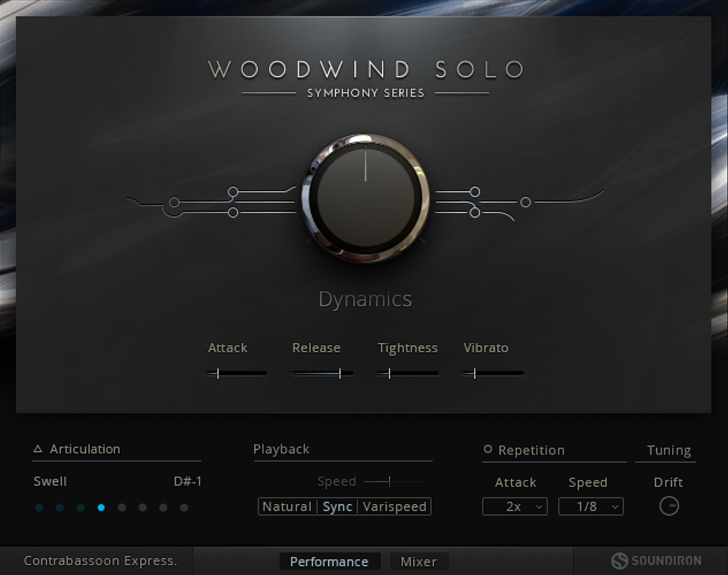Image resolution: width=728 pixels, height=575 pixels.
Task: Adjust the Release slider
Action: [322, 373]
